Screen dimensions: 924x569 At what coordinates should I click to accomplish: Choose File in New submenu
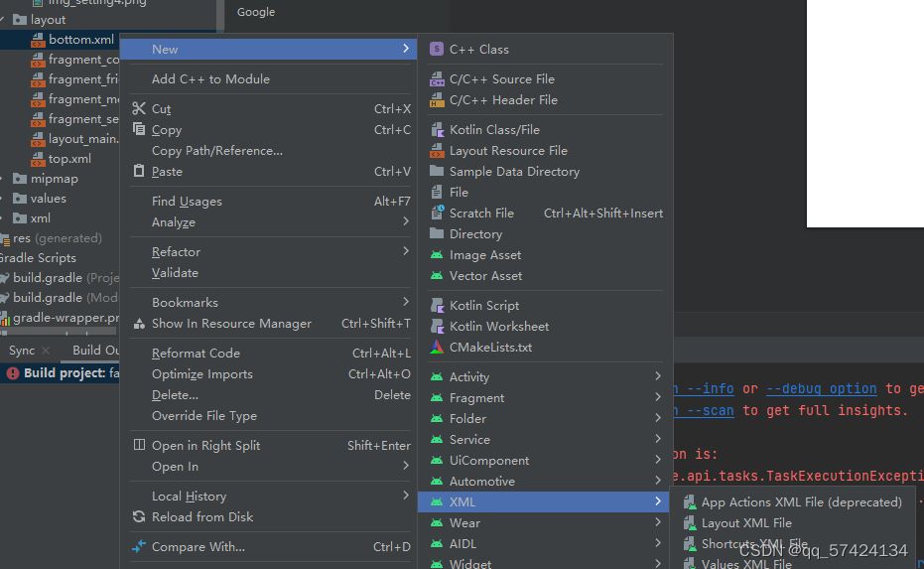[543, 193]
